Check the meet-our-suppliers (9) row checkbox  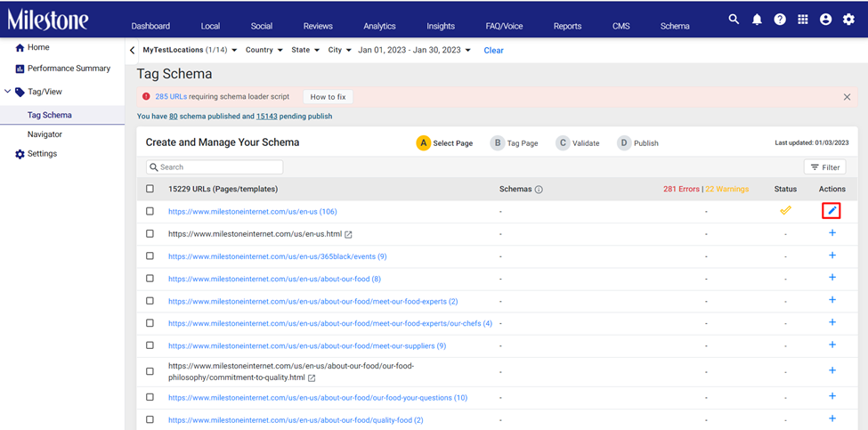point(150,345)
